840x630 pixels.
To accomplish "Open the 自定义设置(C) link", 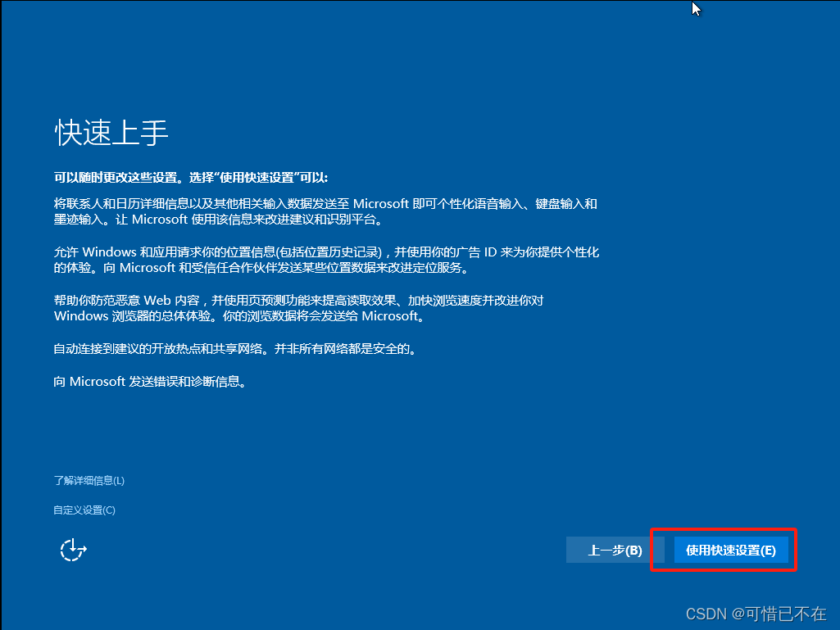I will point(84,510).
